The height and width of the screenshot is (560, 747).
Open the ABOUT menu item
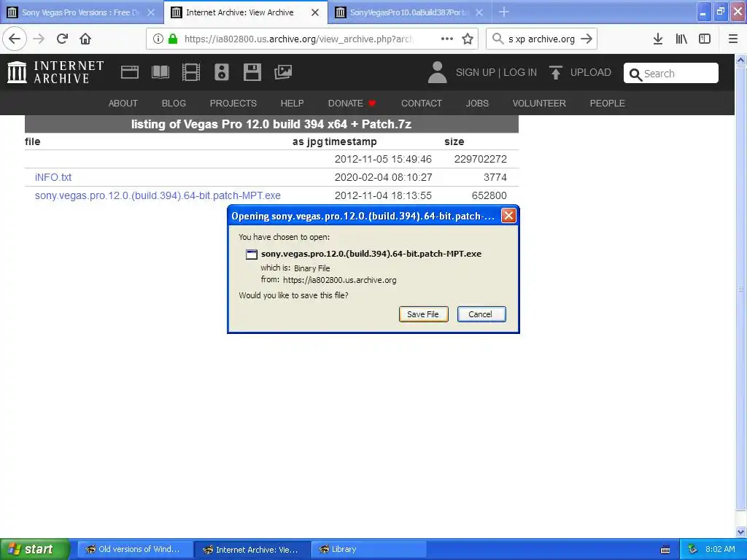tap(123, 104)
